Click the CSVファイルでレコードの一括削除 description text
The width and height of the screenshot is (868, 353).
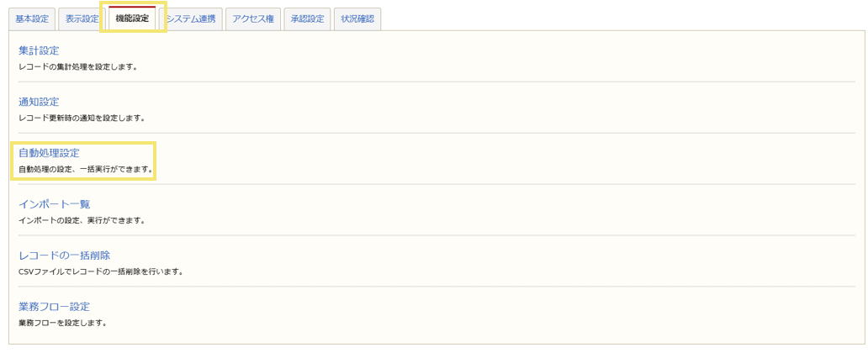[x=100, y=271]
